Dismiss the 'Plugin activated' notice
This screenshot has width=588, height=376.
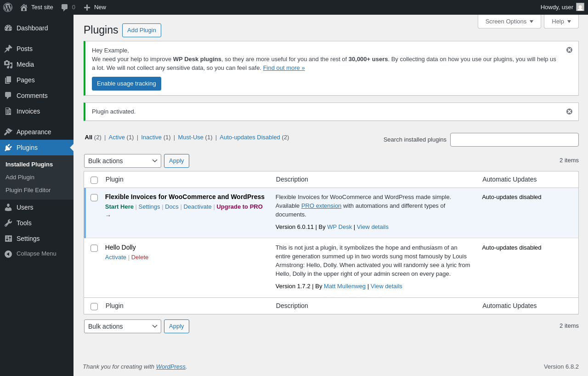pyautogui.click(x=569, y=112)
